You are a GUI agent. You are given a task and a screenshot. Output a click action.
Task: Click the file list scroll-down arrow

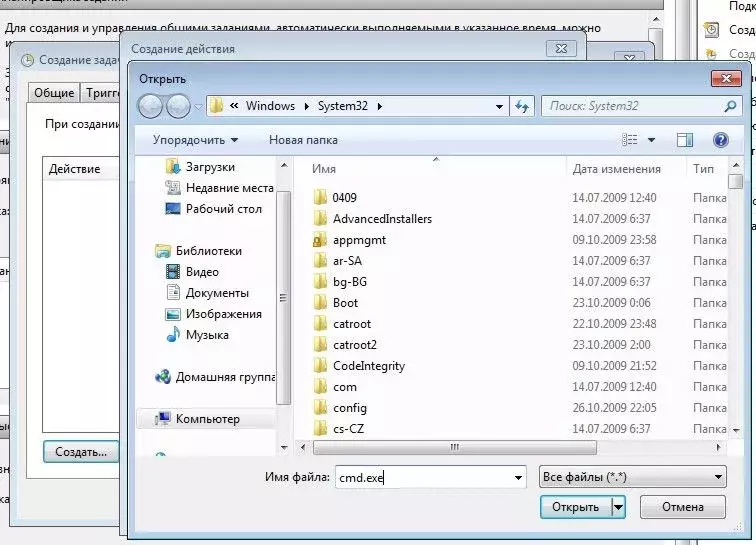tap(736, 430)
